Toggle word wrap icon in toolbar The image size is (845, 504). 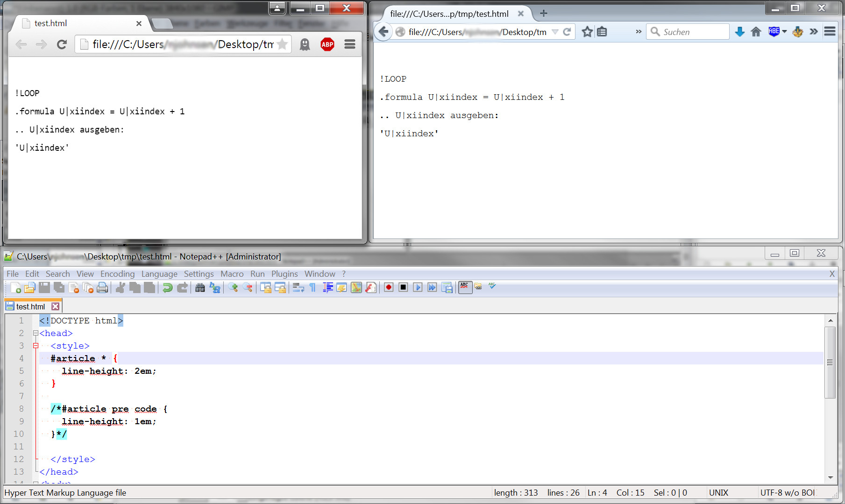click(x=298, y=287)
